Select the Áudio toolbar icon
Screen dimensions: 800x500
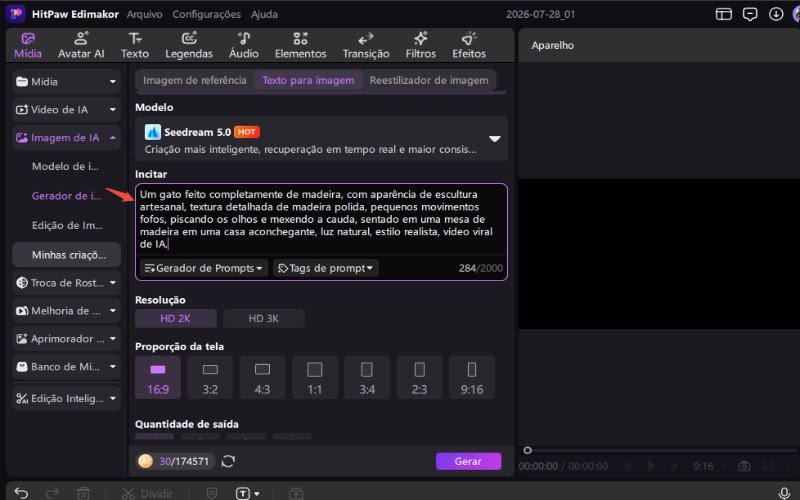(x=244, y=45)
